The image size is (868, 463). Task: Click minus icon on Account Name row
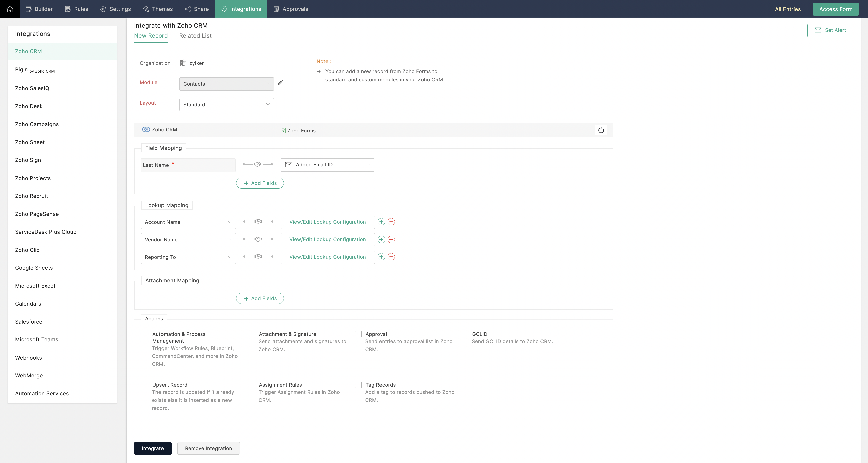click(391, 222)
